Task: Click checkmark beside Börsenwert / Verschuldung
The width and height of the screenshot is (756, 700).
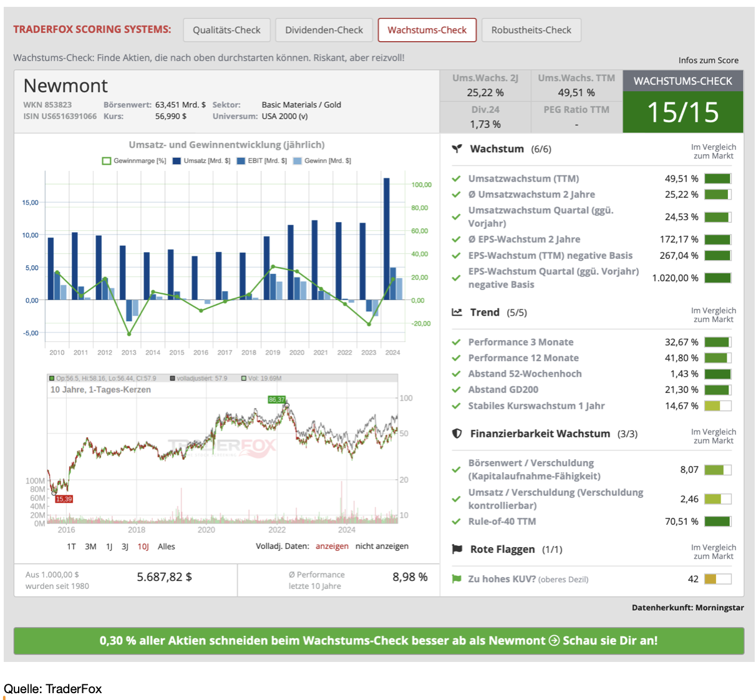Action: [457, 470]
